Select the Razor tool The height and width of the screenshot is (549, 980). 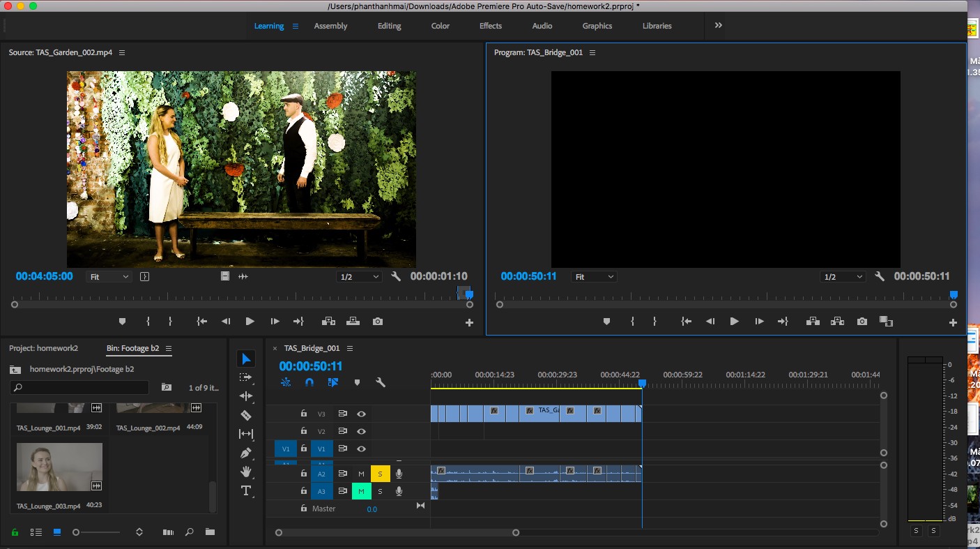(x=246, y=415)
